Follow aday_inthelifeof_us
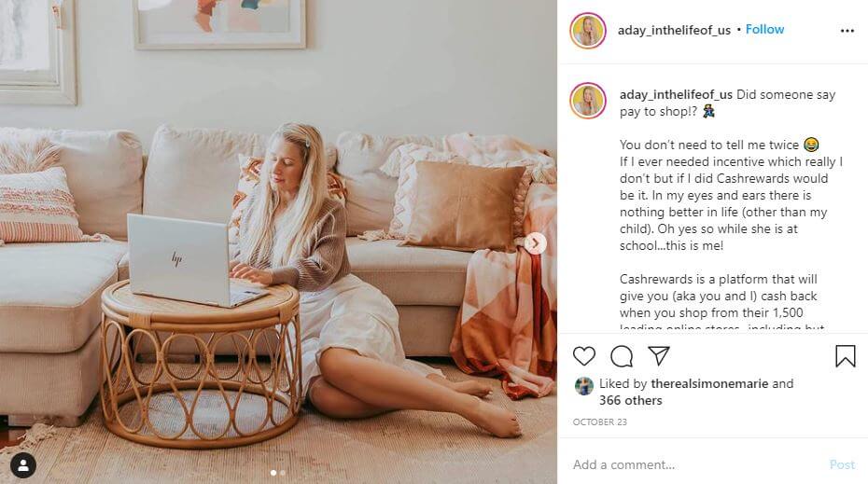The width and height of the screenshot is (868, 484). pos(764,29)
